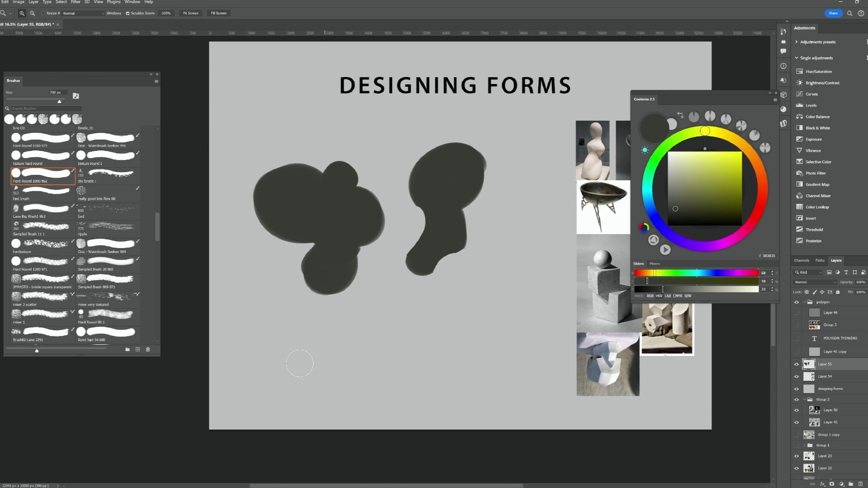The width and height of the screenshot is (868, 488).
Task: Switch to the Channels tab
Action: point(801,260)
